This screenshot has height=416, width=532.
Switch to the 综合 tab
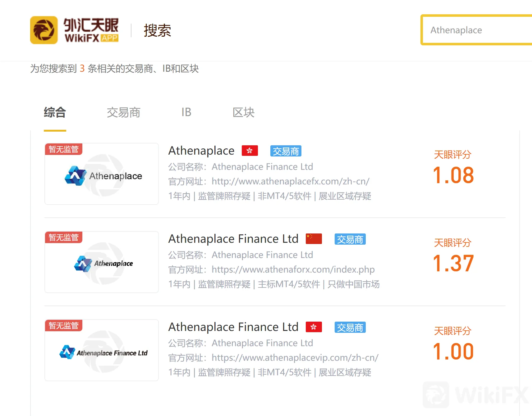point(55,112)
